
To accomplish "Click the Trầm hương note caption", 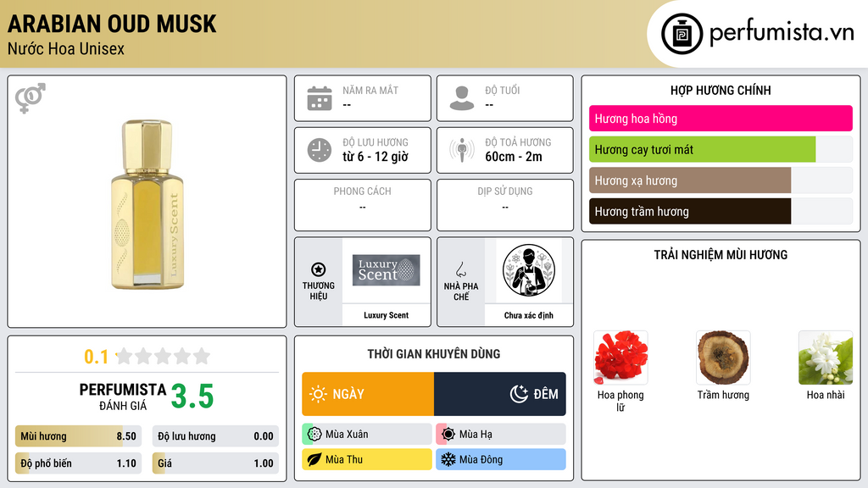I will 723,395.
